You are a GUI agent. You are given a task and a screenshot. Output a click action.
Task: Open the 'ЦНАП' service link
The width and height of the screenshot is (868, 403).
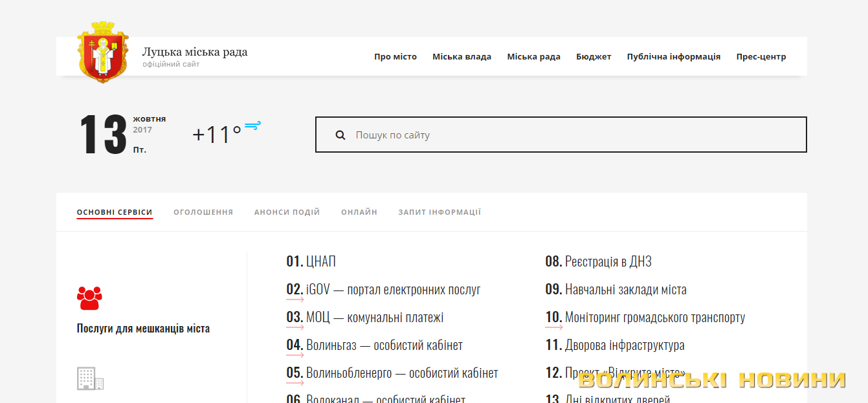320,262
